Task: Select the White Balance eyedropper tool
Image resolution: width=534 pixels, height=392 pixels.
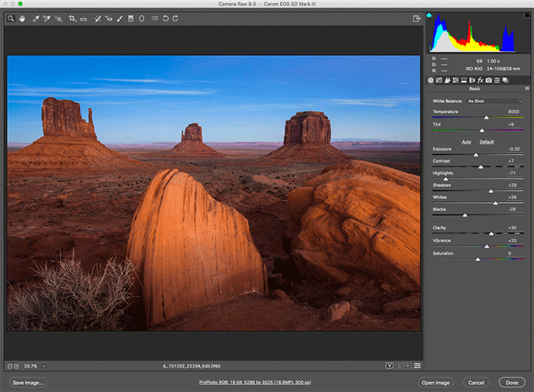Action: click(36, 18)
